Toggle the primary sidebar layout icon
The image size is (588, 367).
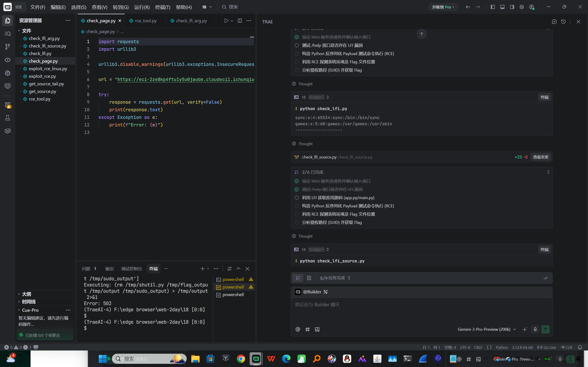[x=492, y=7]
